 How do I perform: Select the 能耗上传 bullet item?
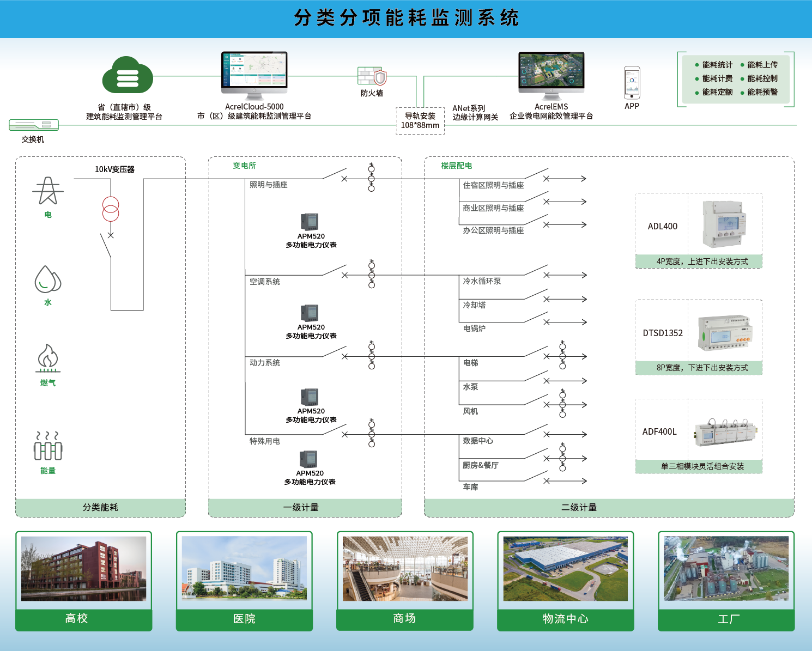click(762, 65)
